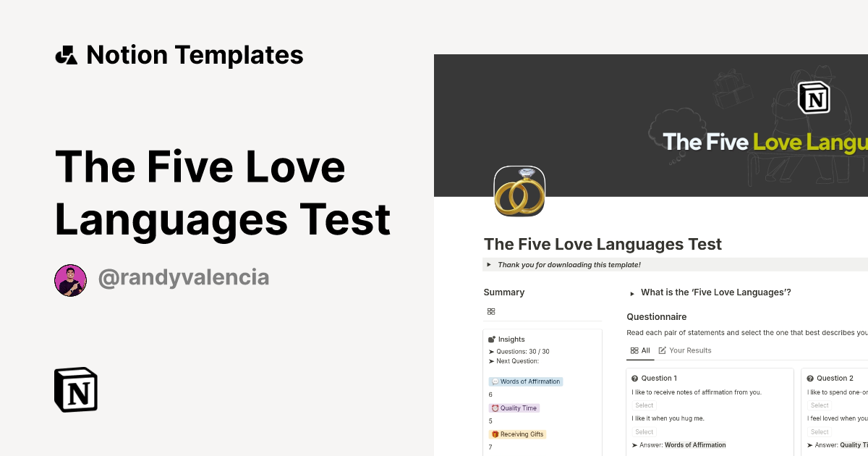Click the Notion N logo bottom left
The image size is (868, 456).
[x=75, y=389]
